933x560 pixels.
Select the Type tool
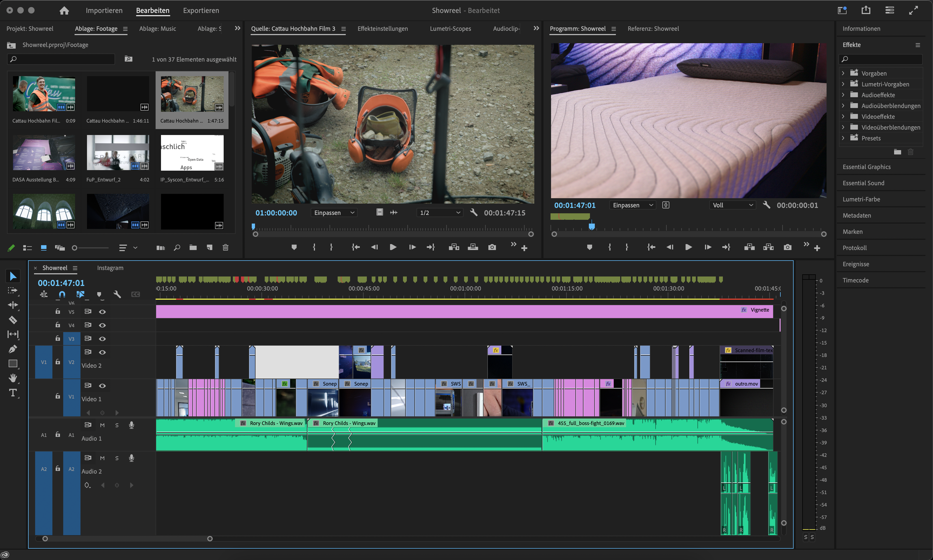13,393
